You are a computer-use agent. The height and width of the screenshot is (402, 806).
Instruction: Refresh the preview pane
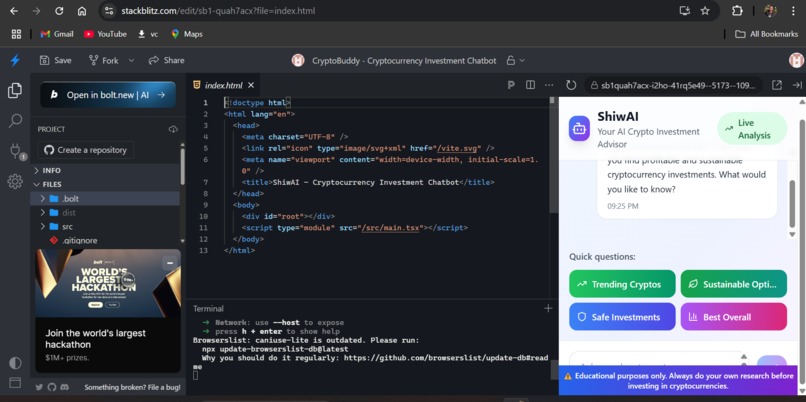coord(571,85)
